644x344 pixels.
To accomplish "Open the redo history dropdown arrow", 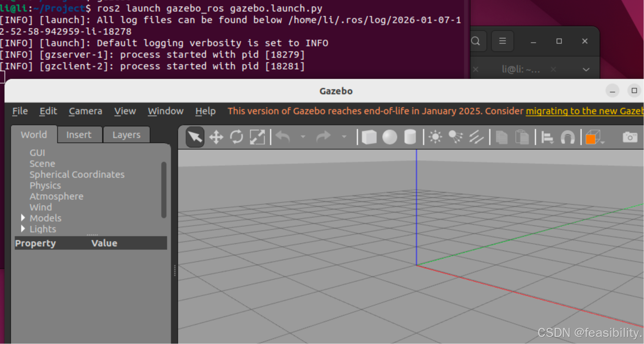I will coord(344,137).
